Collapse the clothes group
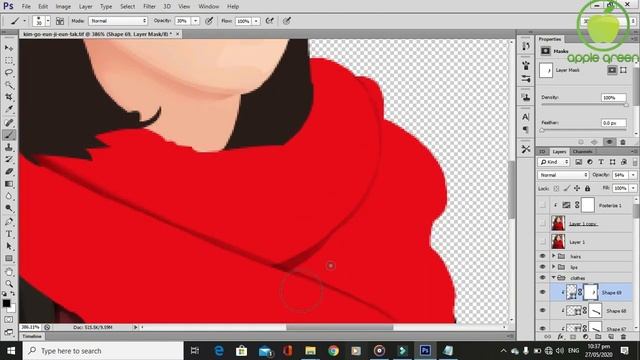 (x=554, y=278)
